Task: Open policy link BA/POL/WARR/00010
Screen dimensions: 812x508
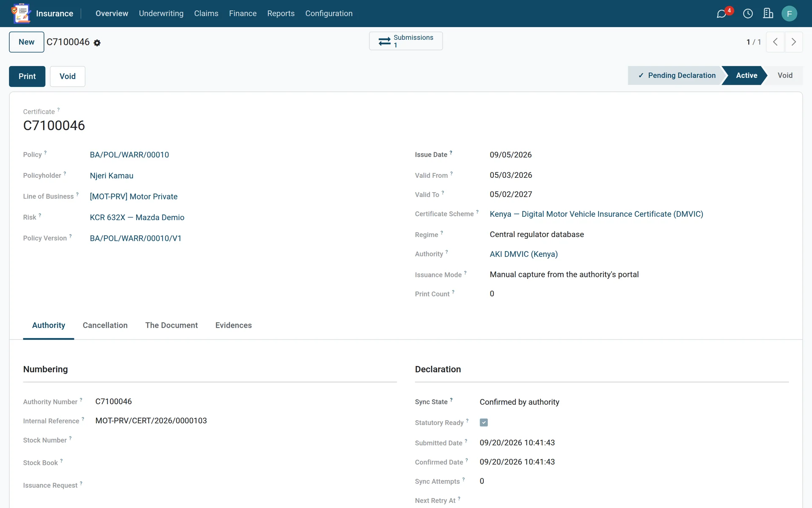Action: click(x=129, y=155)
